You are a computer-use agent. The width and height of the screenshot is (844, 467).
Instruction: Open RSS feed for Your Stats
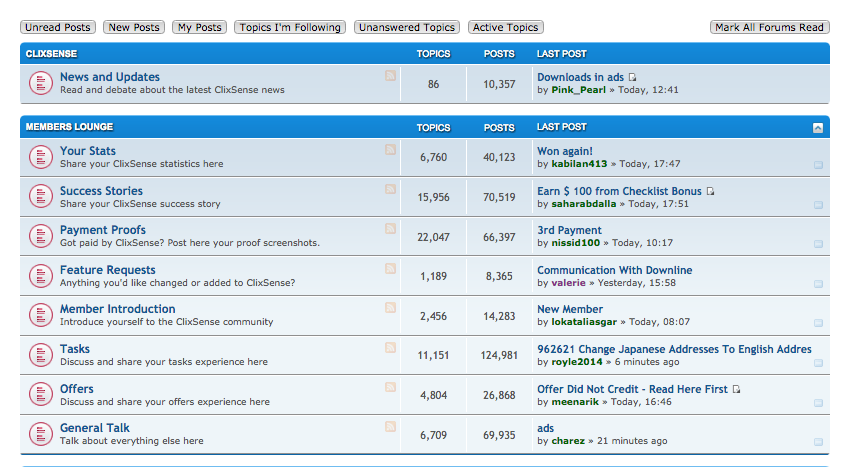[390, 150]
